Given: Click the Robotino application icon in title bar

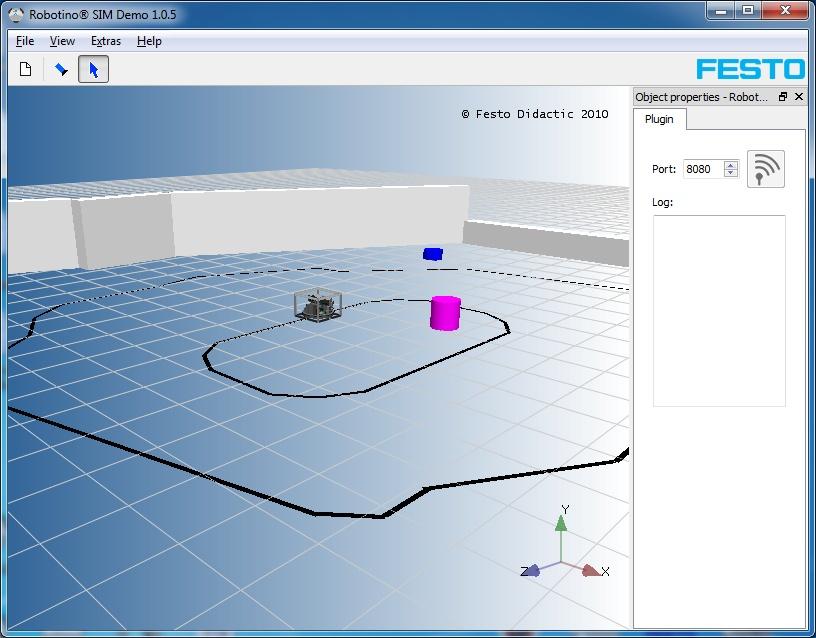Looking at the screenshot, I should point(16,14).
